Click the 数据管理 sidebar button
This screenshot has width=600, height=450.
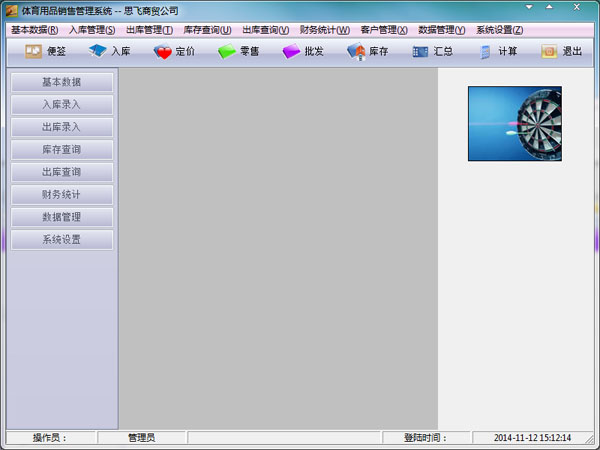point(62,217)
